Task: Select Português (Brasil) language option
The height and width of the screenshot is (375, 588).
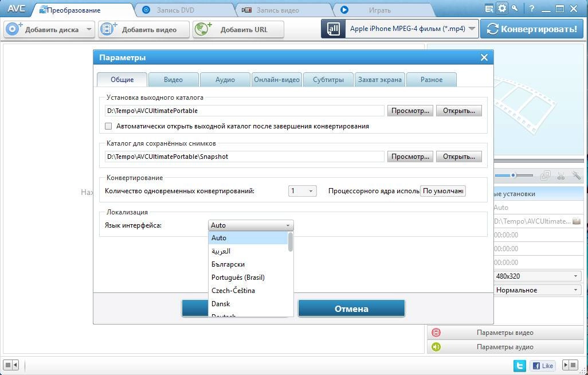Action: pyautogui.click(x=248, y=278)
